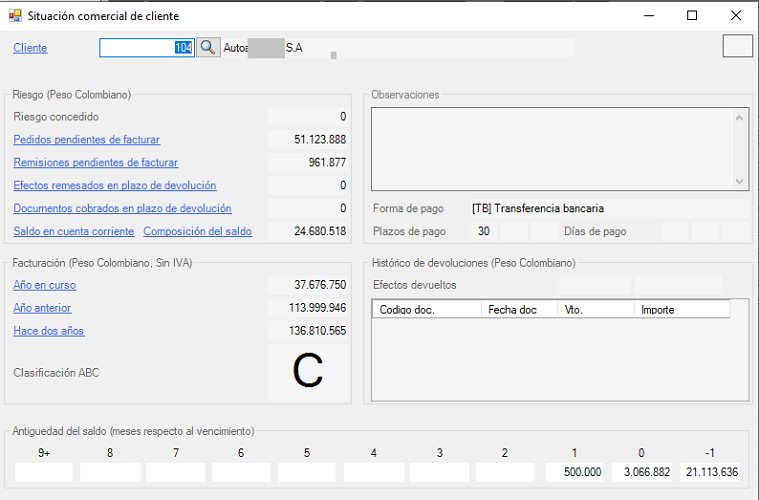Click Documentos cobrados en plazo de devolución
759x500 pixels.
coord(122,208)
